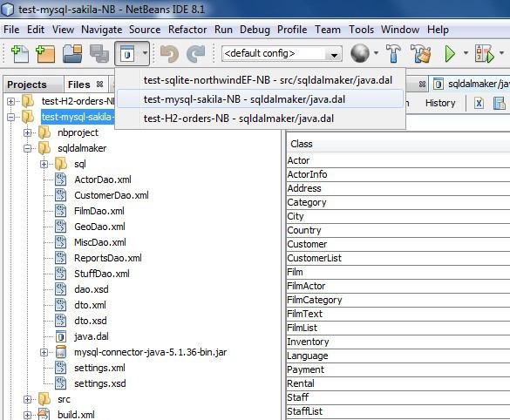Open the Debug menu
This screenshot has height=420, width=510.
click(255, 30)
